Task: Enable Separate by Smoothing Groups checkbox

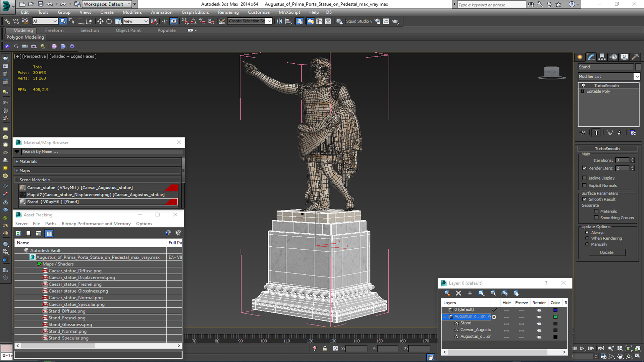Action: [x=596, y=218]
